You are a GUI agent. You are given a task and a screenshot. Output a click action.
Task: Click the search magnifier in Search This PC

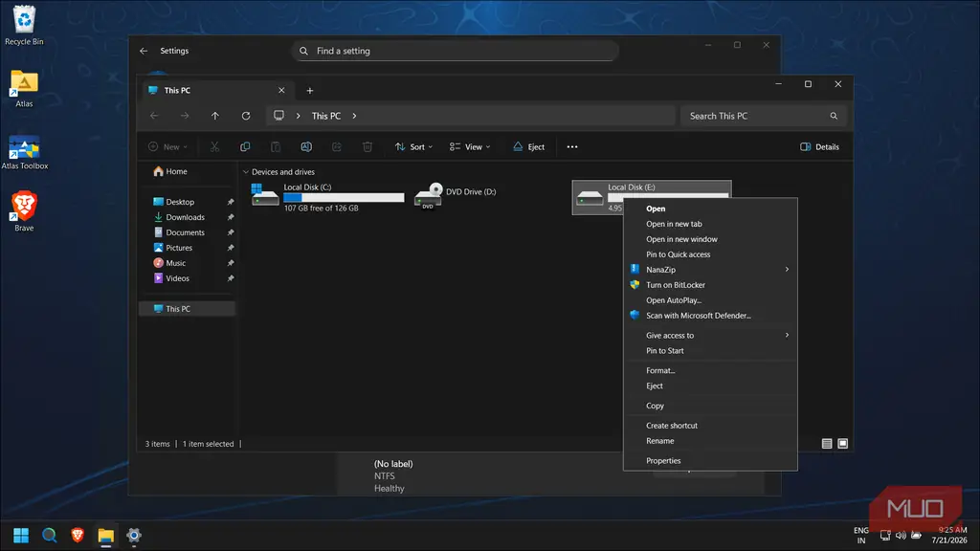pos(834,116)
